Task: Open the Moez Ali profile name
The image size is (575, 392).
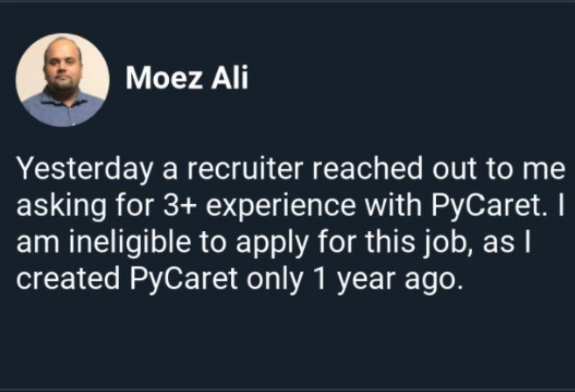Action: [x=186, y=79]
